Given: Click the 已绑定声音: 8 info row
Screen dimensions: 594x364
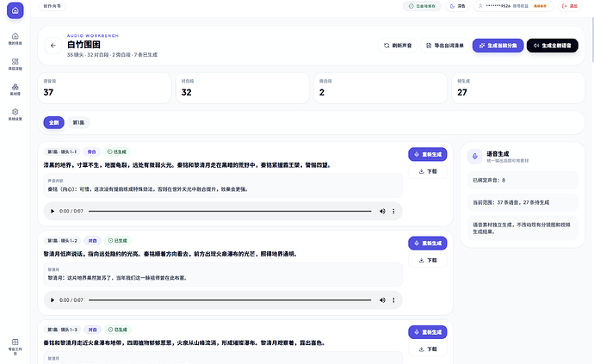Looking at the screenshot, I should (523, 181).
